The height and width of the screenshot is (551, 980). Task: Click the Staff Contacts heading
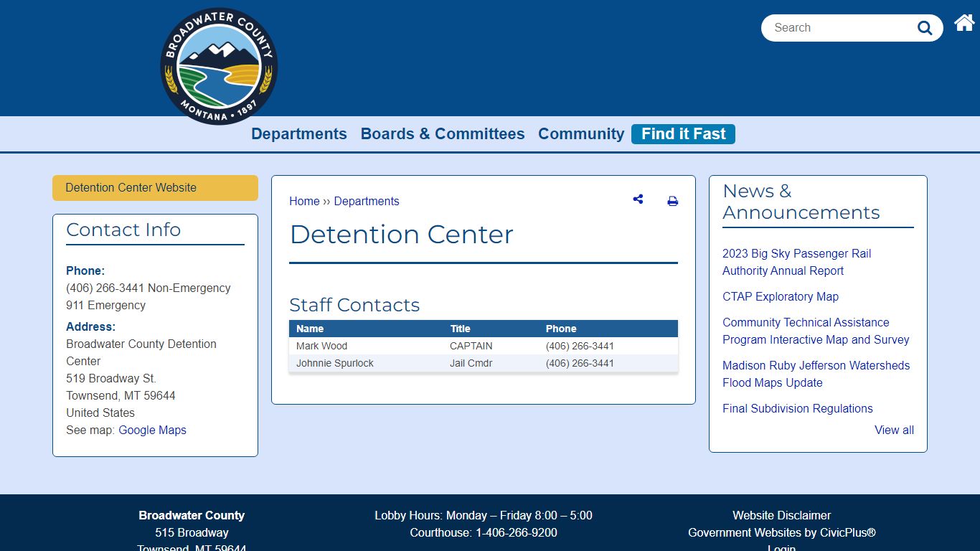(354, 305)
